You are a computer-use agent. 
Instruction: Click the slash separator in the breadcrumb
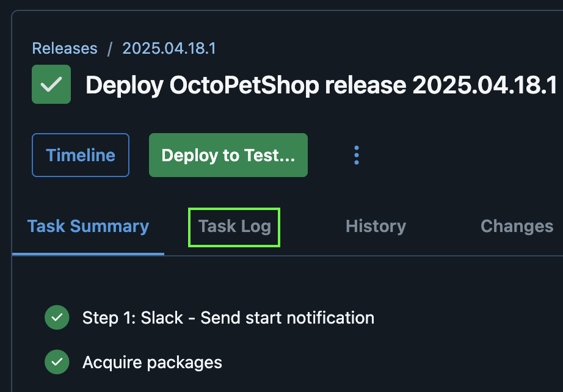110,48
